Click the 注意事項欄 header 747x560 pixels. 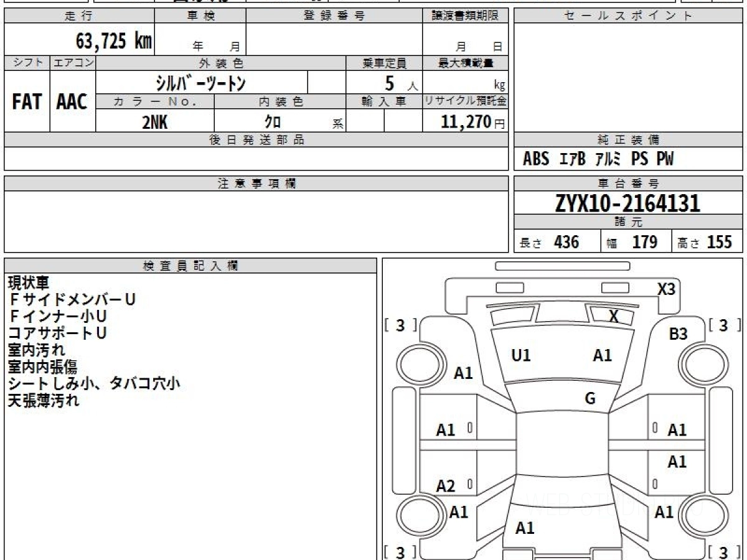pyautogui.click(x=256, y=184)
